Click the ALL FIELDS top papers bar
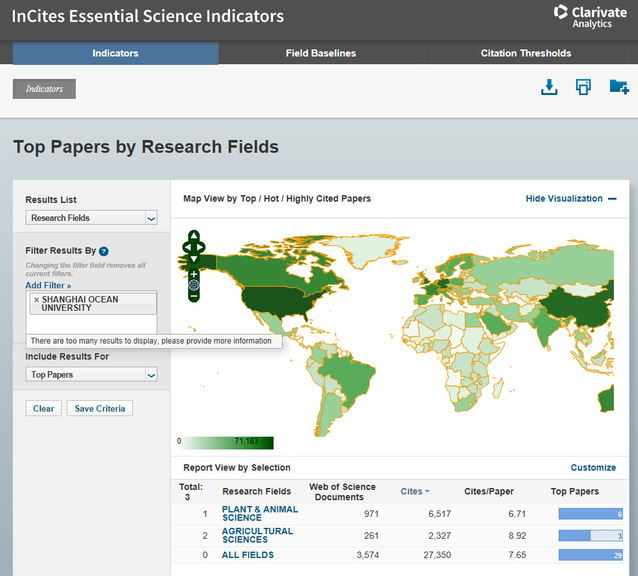The width and height of the screenshot is (638, 576). tap(591, 555)
